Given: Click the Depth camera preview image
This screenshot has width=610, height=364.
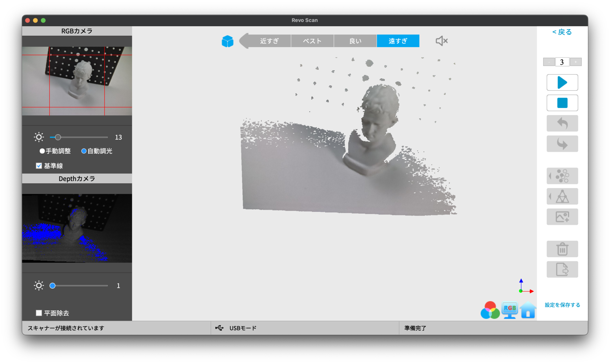Looking at the screenshot, I should pos(77,228).
